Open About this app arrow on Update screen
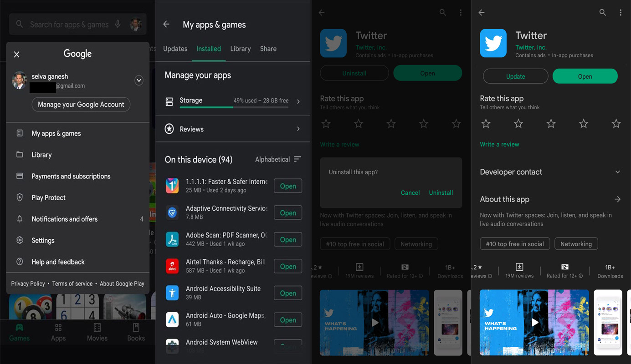This screenshot has width=631, height=364. coord(617,199)
